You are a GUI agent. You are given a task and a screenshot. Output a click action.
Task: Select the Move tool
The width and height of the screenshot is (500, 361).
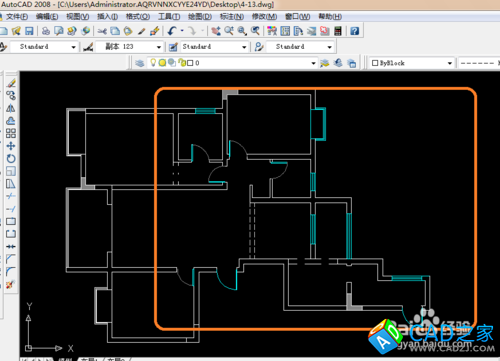[11, 146]
